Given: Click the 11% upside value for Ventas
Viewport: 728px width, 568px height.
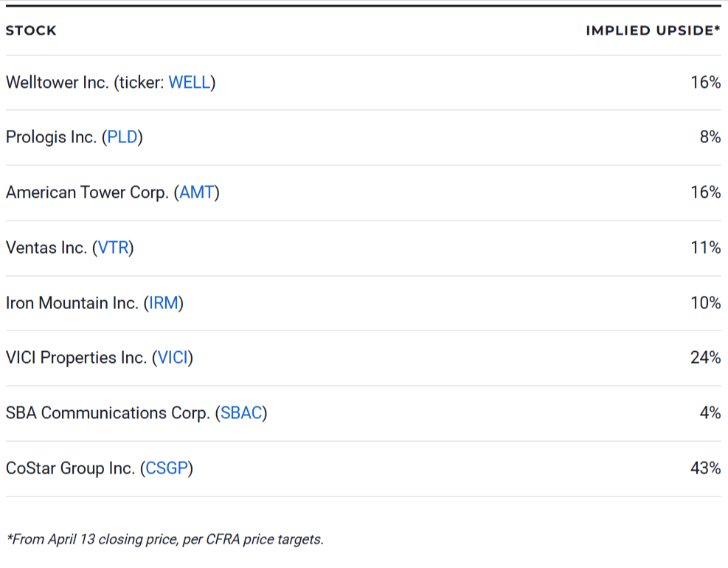Looking at the screenshot, I should [x=706, y=248].
